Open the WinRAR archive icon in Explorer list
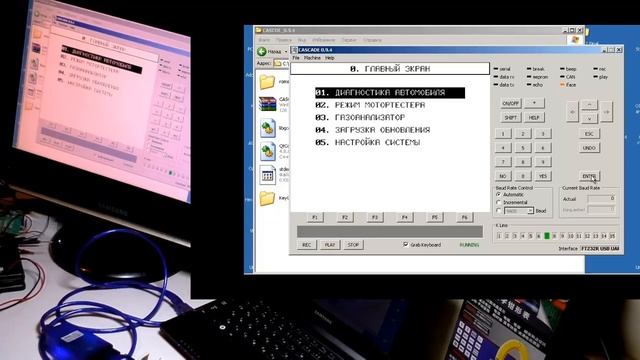The image size is (640, 360). pos(267,104)
